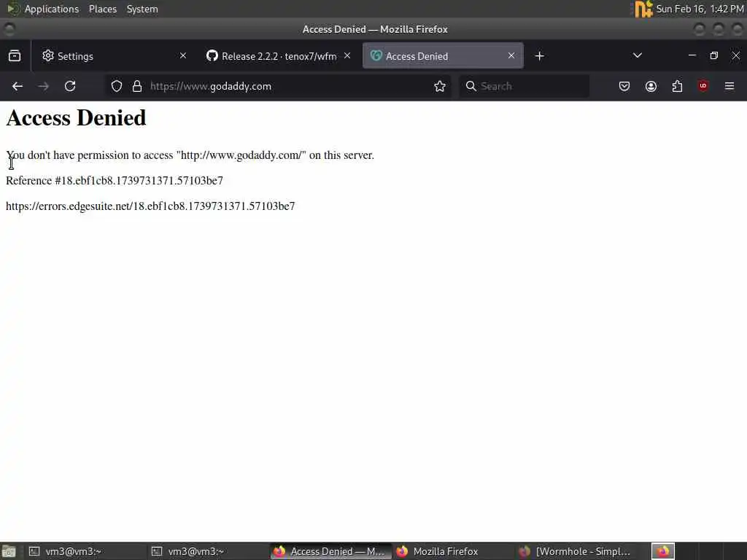This screenshot has width=747, height=560.
Task: Open the Extensions puzzle icon
Action: point(677,86)
